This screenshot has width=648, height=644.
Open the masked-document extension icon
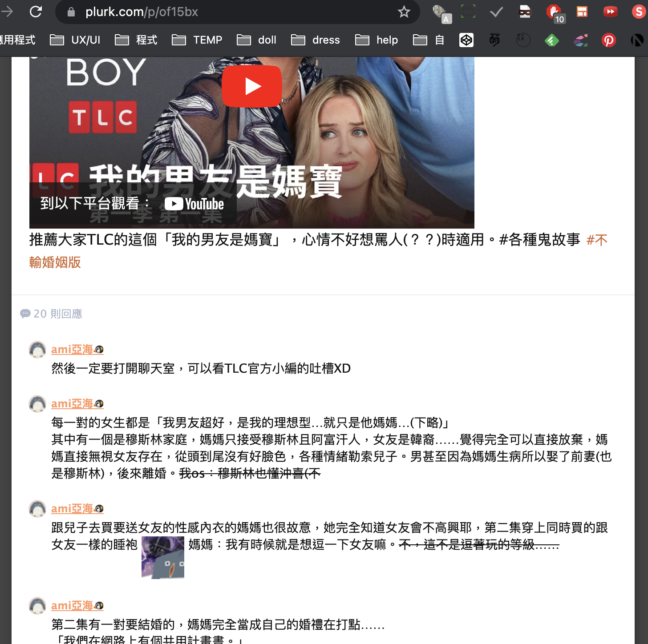pyautogui.click(x=525, y=12)
